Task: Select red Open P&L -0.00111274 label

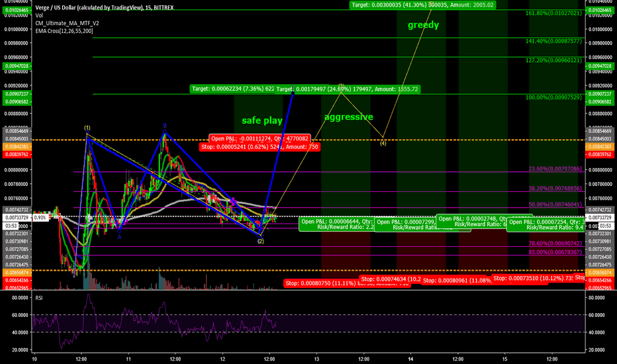Action: 260,138
